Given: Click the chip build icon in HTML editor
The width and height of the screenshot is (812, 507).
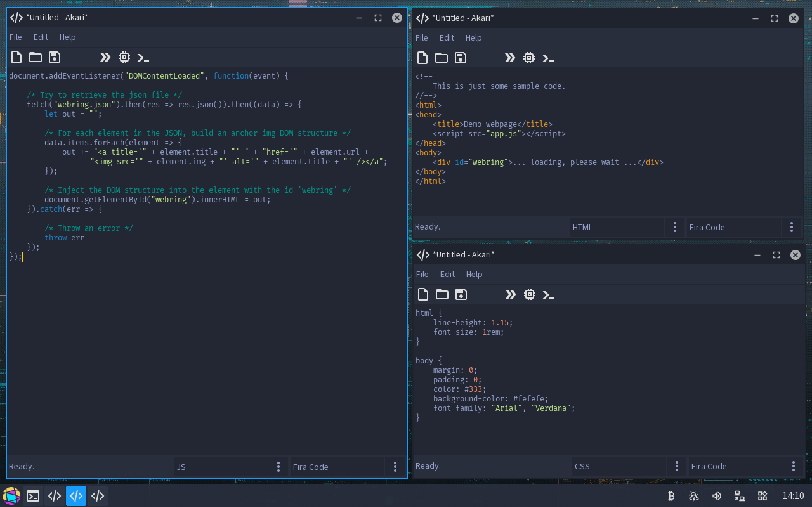Looking at the screenshot, I should click(529, 58).
